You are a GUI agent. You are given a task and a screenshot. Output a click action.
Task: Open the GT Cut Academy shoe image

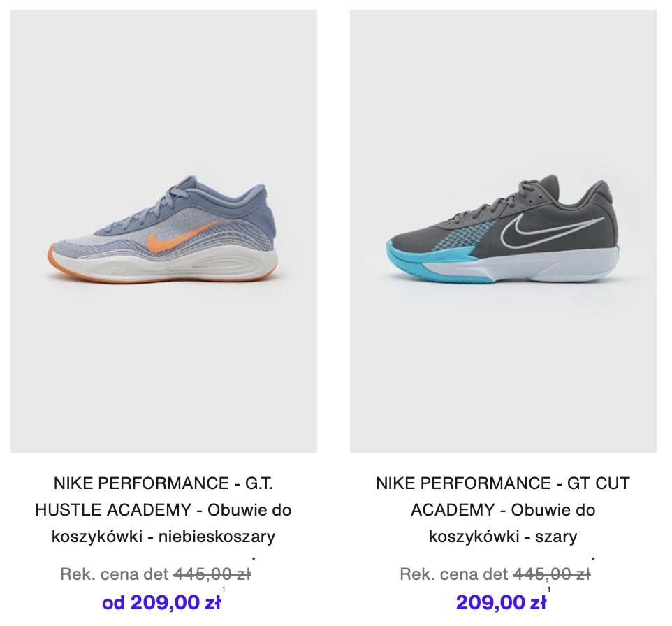coord(503,231)
